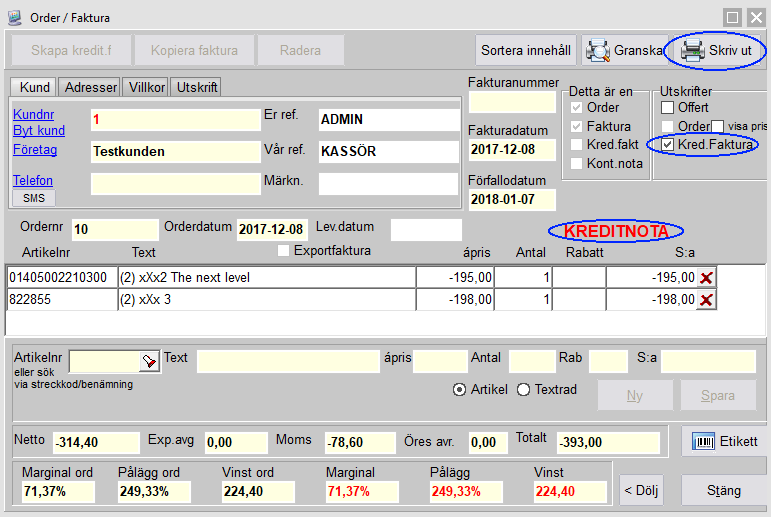Collapse details with the < Dölj button
The height and width of the screenshot is (517, 771).
[x=641, y=491]
